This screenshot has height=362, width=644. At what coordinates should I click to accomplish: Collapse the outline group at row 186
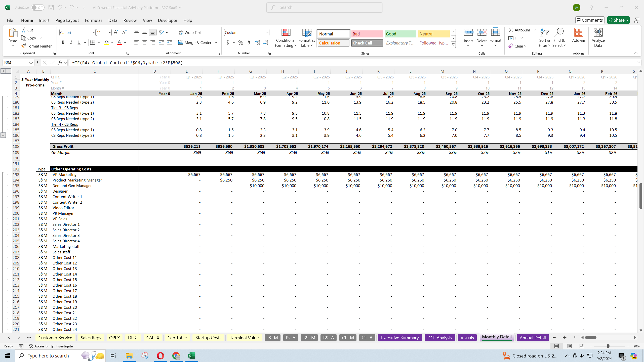click(3, 135)
